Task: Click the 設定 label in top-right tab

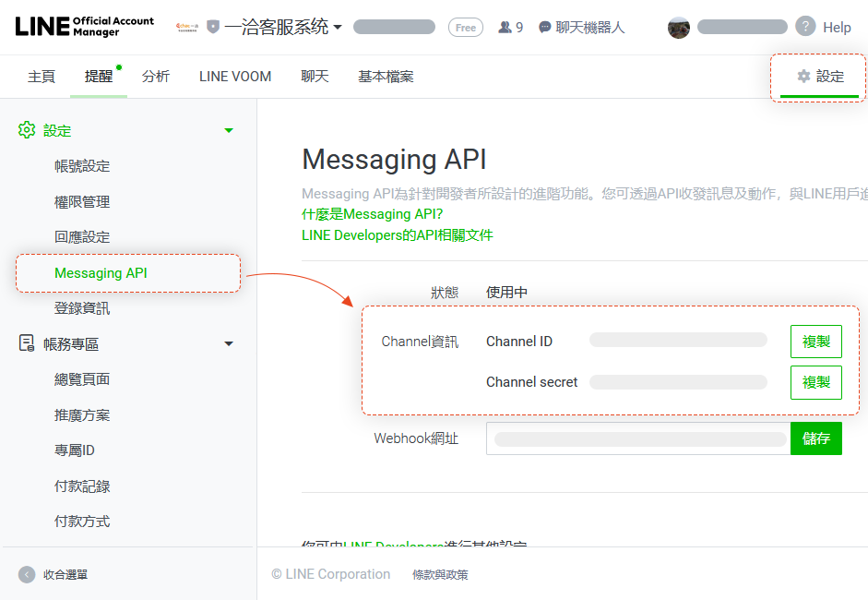Action: (x=830, y=77)
